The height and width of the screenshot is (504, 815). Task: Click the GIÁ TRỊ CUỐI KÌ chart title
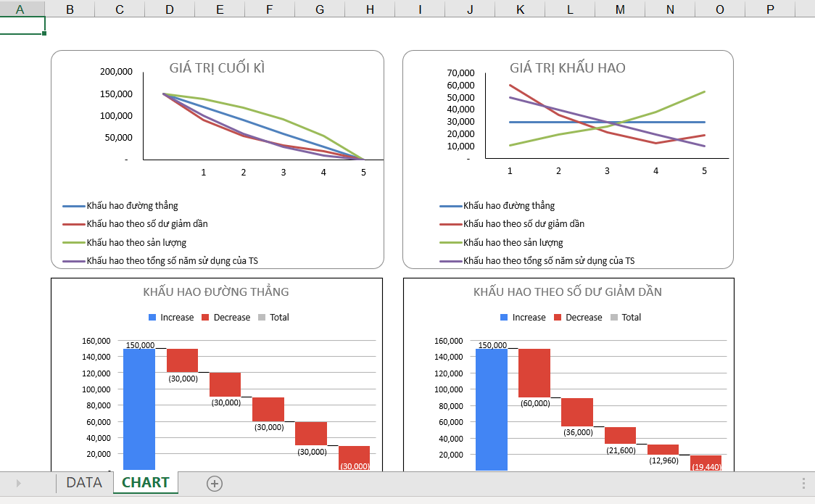point(217,68)
